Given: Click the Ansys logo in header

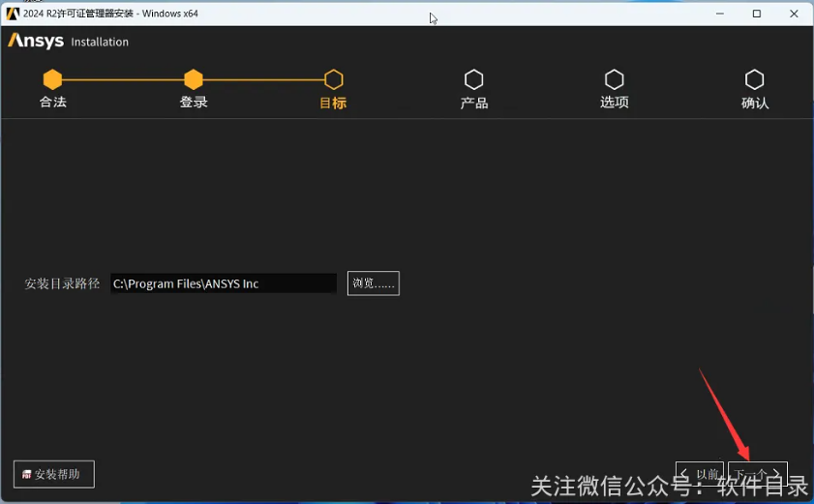Looking at the screenshot, I should (36, 41).
